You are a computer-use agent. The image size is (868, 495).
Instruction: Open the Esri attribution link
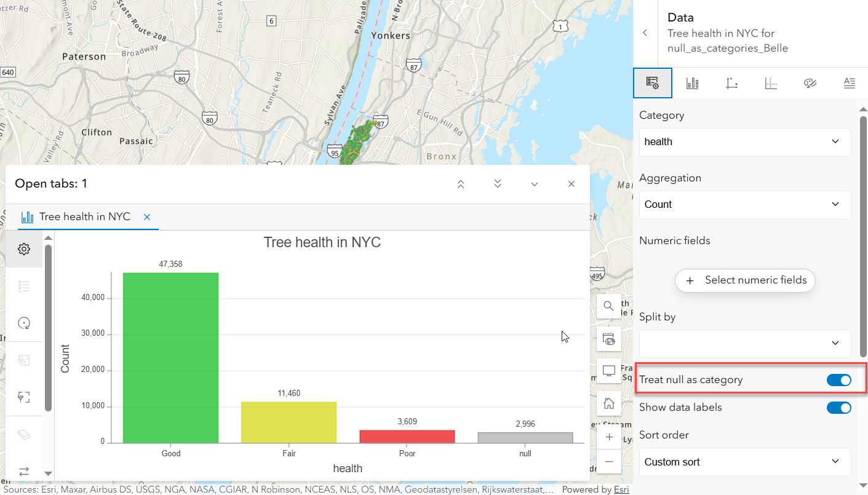pos(621,489)
